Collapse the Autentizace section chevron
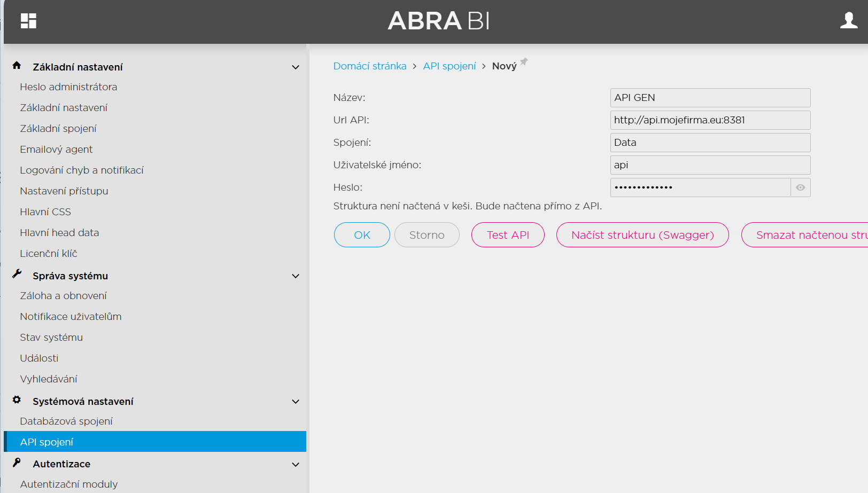The height and width of the screenshot is (493, 868). (295, 465)
